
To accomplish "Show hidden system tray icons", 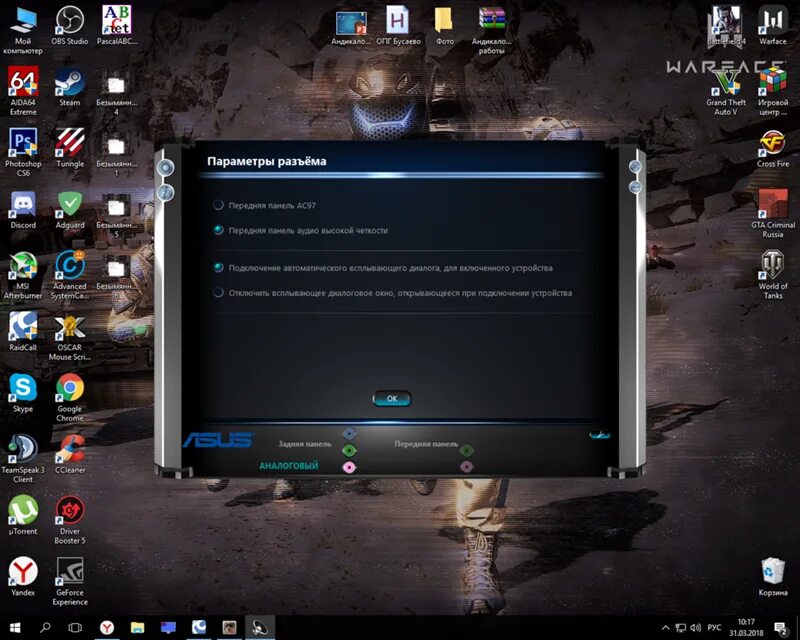I will [665, 627].
